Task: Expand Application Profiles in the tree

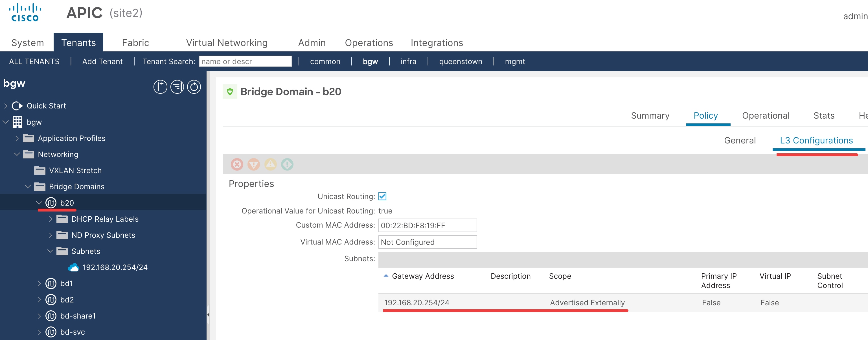Action: click(x=17, y=138)
